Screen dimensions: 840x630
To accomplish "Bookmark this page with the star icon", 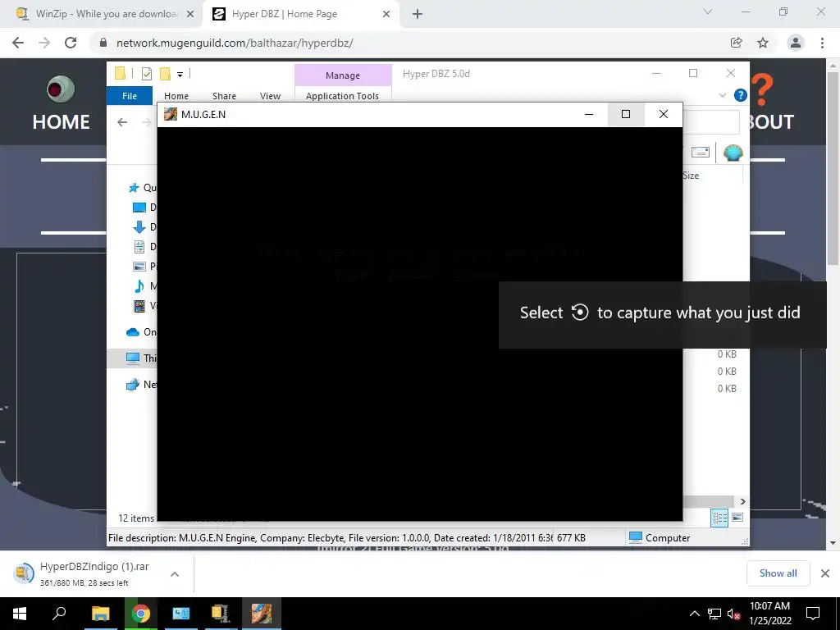I will [x=763, y=43].
